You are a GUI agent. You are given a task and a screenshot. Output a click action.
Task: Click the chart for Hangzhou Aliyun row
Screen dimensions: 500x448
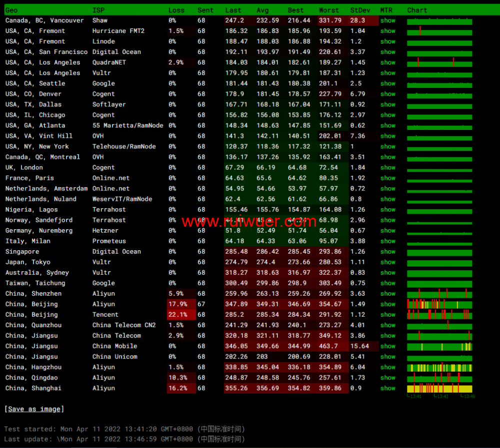[439, 368]
